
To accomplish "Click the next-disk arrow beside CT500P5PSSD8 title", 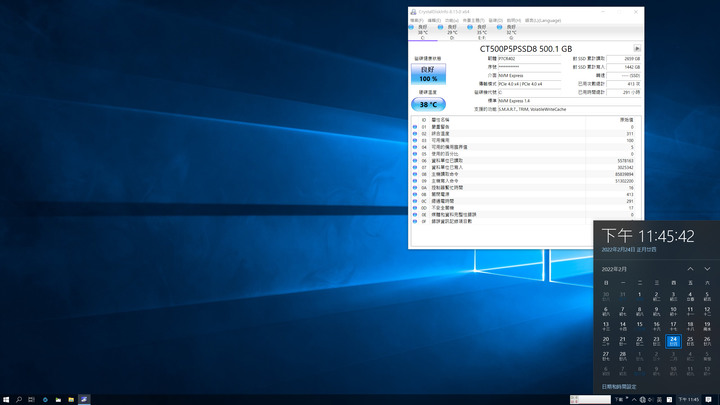I will pos(637,48).
